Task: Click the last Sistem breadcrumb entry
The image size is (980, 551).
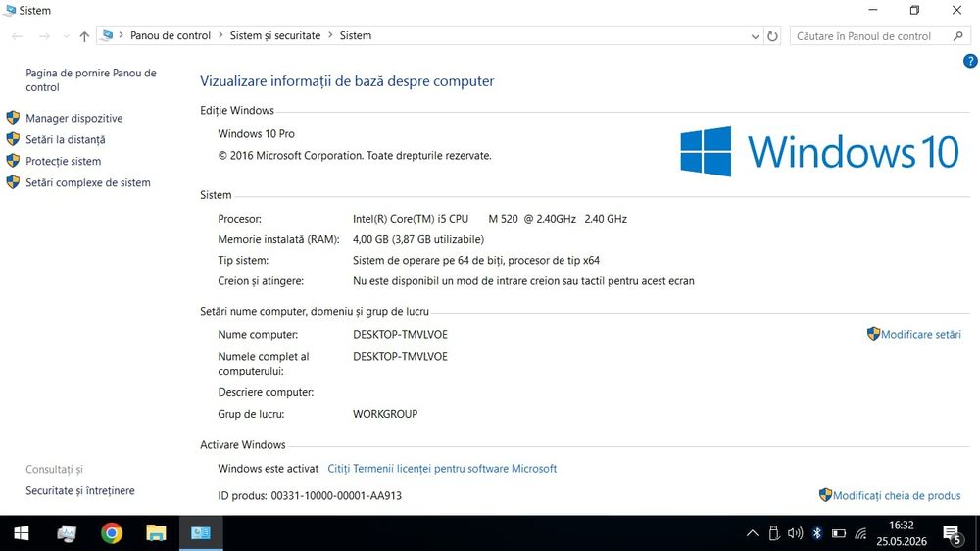Action: (356, 35)
